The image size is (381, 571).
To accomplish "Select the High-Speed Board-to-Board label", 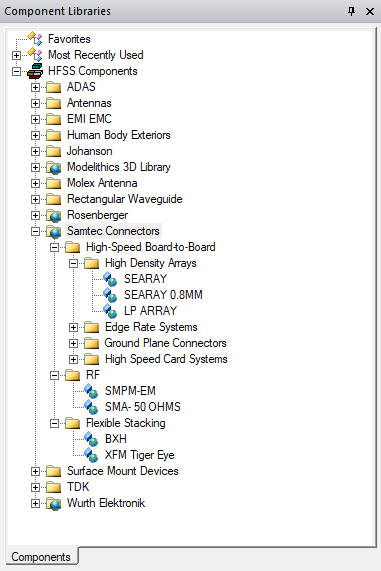I will tap(151, 247).
